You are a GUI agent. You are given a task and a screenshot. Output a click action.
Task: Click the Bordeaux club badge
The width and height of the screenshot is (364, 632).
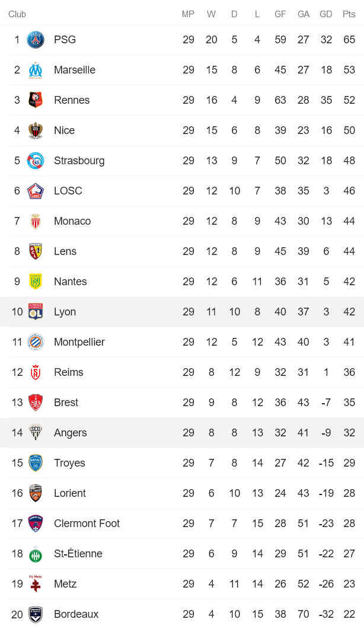tap(35, 614)
